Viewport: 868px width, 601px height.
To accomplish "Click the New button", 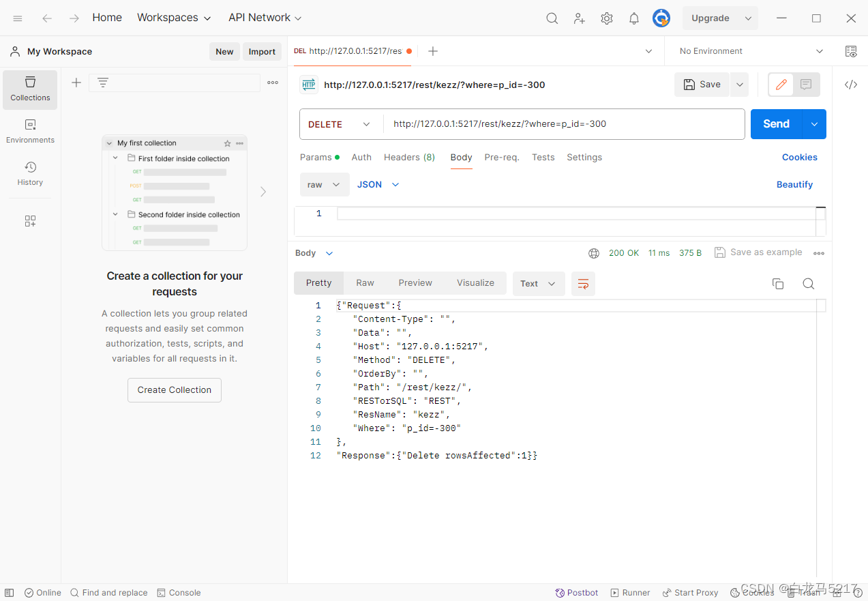I will coord(224,52).
